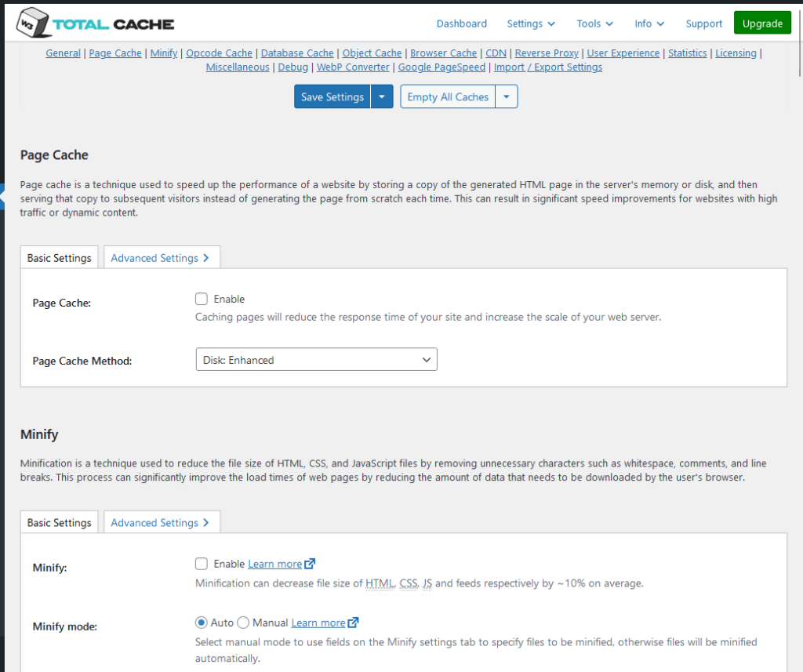Open the Empty All Caches dropdown arrow

click(507, 96)
